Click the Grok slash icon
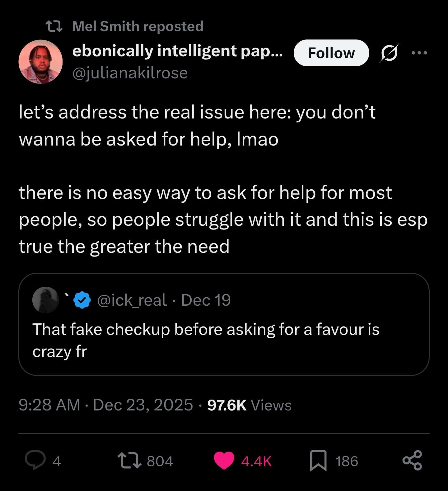 click(389, 53)
